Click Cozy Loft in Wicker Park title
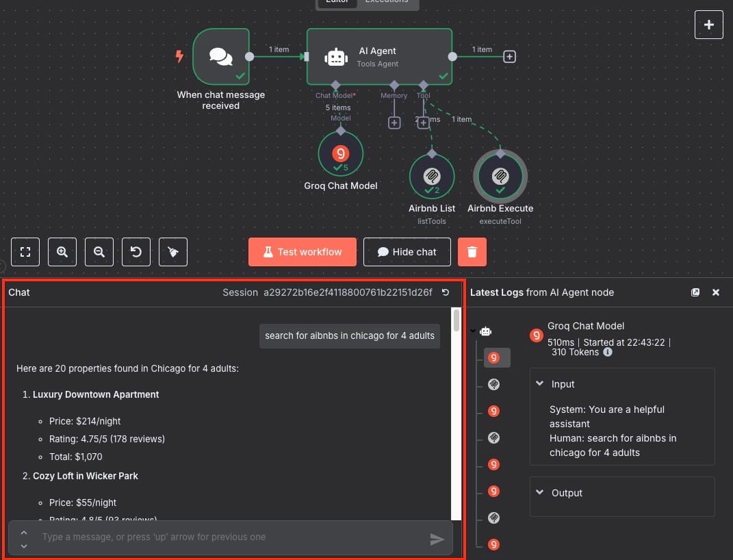The height and width of the screenshot is (560, 733). point(85,476)
